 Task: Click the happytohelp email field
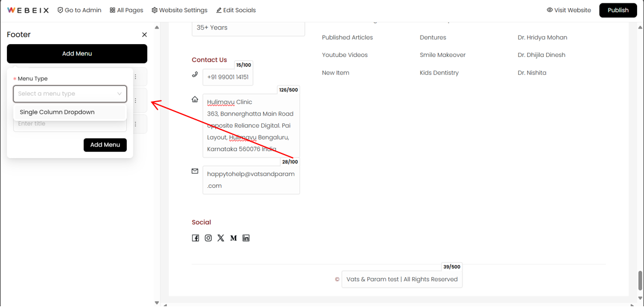point(251,180)
